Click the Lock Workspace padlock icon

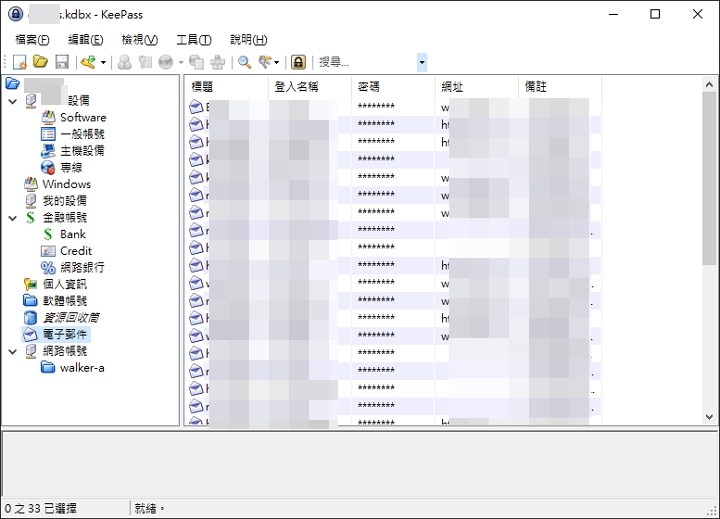(298, 62)
